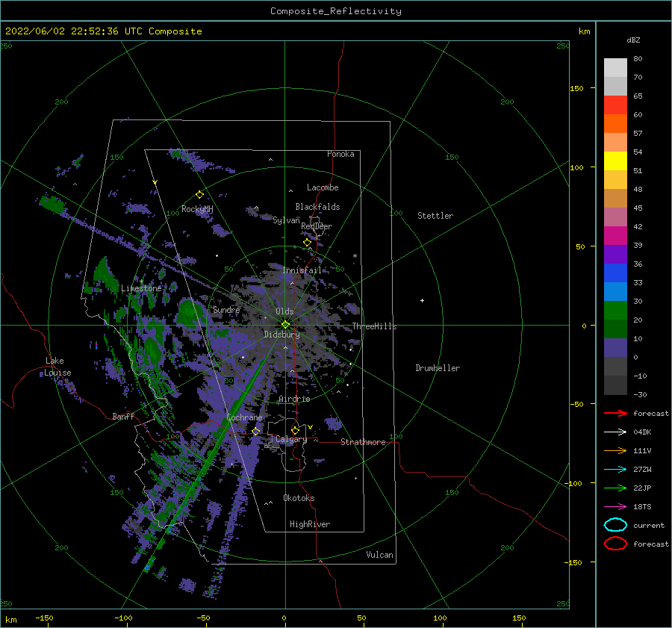Click the RockyMH label
Image resolution: width=672 pixels, height=628 pixels.
click(197, 209)
